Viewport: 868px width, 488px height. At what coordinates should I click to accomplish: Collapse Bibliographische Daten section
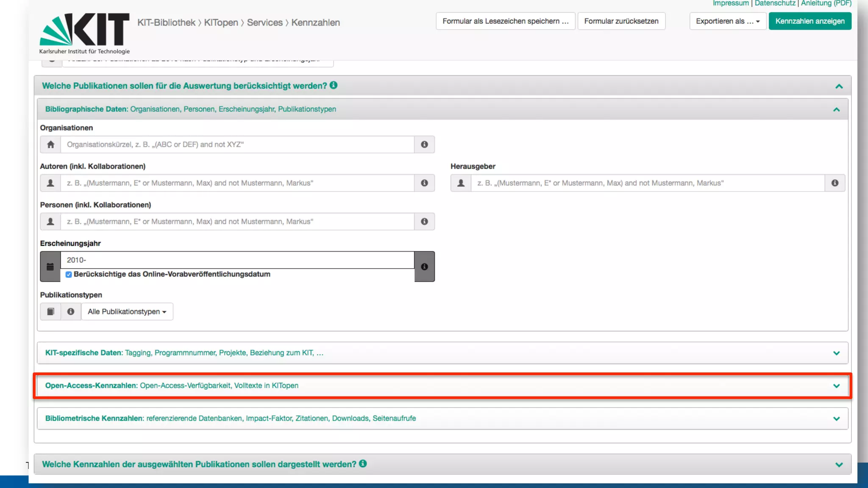point(836,109)
